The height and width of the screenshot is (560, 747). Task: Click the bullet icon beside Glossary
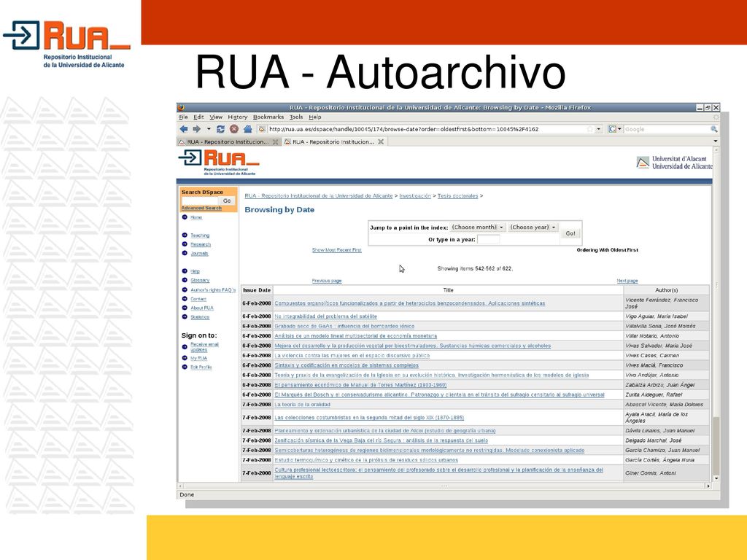pos(185,281)
